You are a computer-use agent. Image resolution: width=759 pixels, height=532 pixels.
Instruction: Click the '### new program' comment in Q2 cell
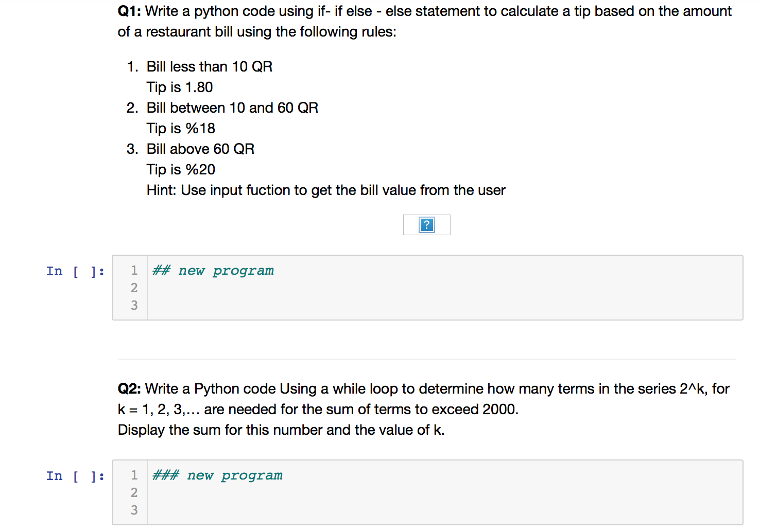point(217,475)
